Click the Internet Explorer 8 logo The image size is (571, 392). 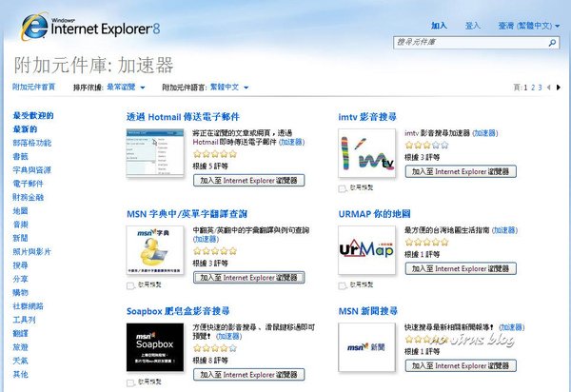pyautogui.click(x=90, y=27)
